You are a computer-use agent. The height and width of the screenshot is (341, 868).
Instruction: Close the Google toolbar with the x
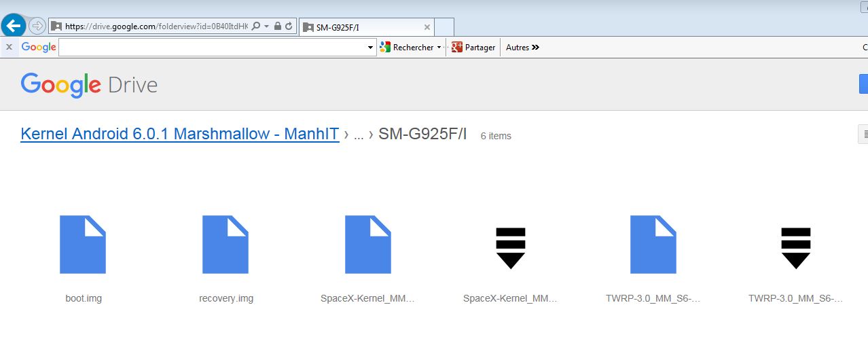tap(9, 47)
